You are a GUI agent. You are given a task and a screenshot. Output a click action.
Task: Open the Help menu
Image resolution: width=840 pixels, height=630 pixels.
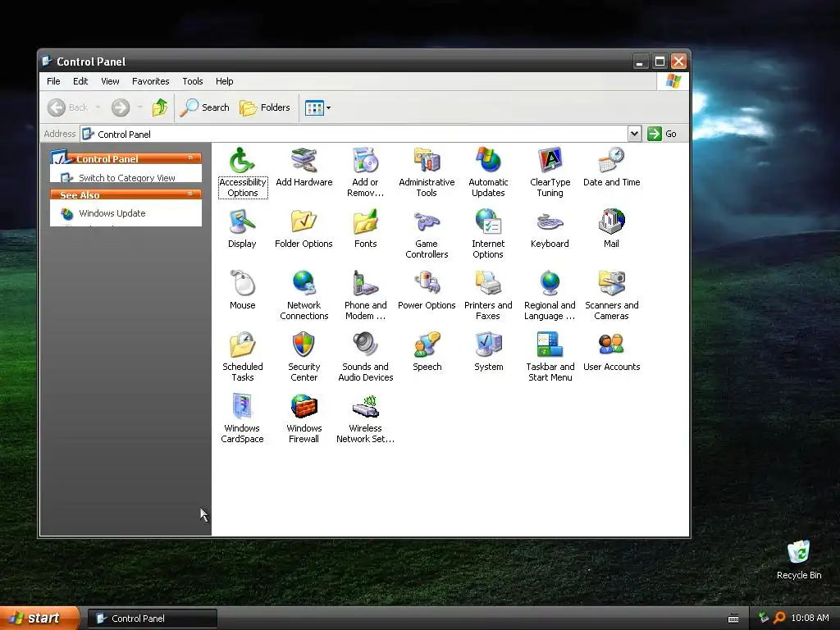click(x=225, y=81)
